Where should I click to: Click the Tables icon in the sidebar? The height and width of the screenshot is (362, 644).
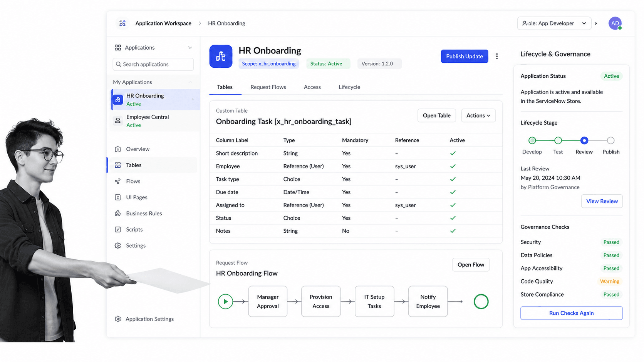[x=118, y=165]
